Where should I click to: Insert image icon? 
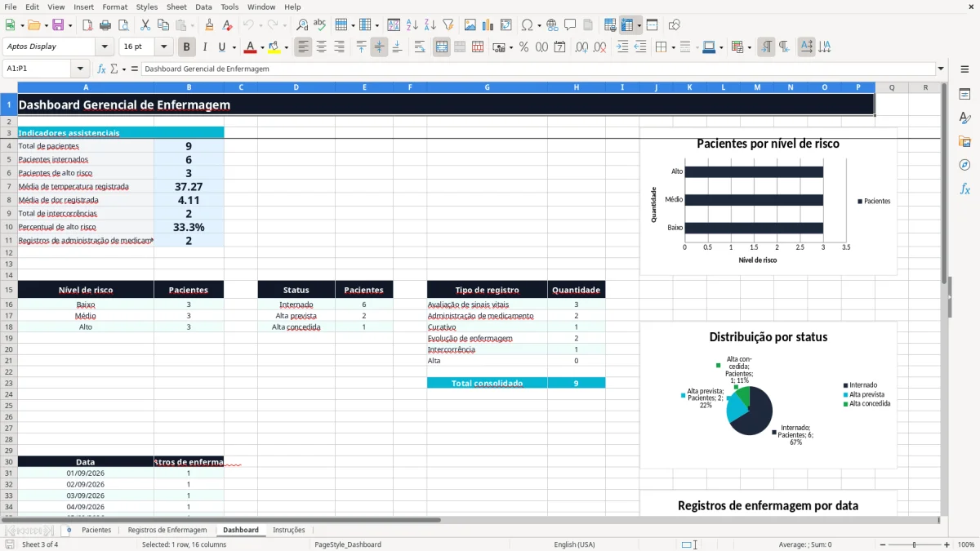pyautogui.click(x=470, y=25)
